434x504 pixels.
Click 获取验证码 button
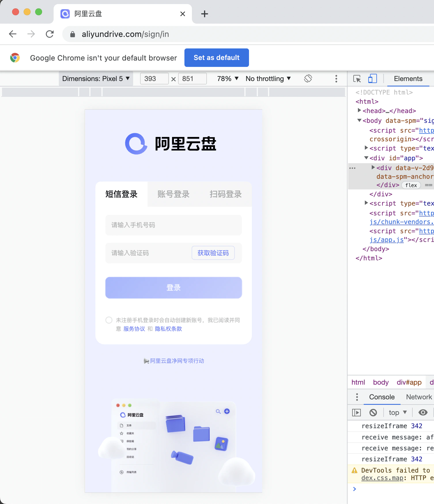click(213, 253)
